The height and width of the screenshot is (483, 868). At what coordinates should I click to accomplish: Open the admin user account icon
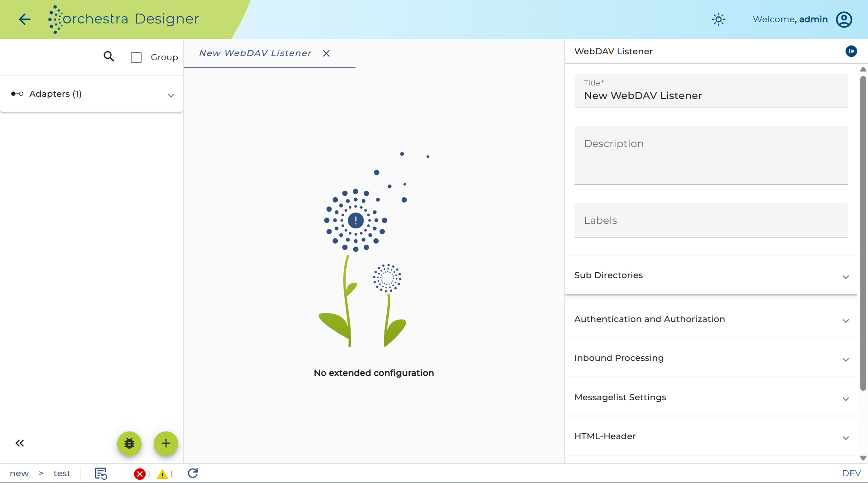click(x=844, y=19)
